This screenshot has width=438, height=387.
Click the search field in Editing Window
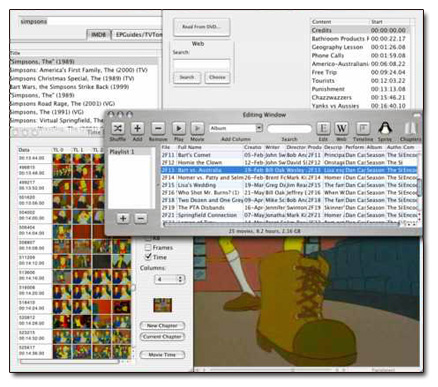[x=289, y=129]
